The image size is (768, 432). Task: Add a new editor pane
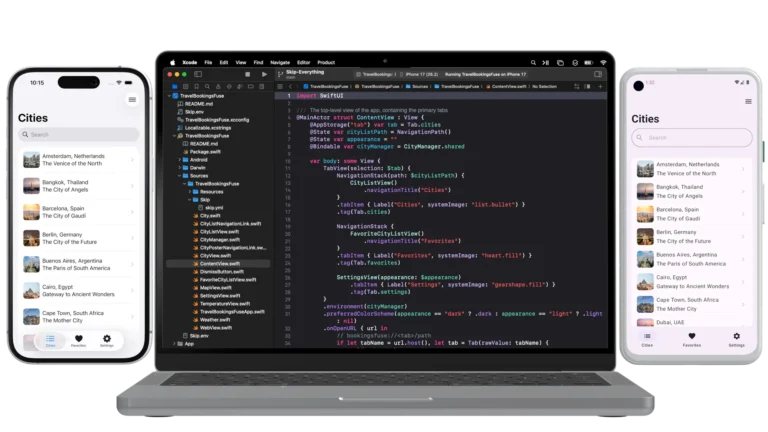click(x=600, y=87)
